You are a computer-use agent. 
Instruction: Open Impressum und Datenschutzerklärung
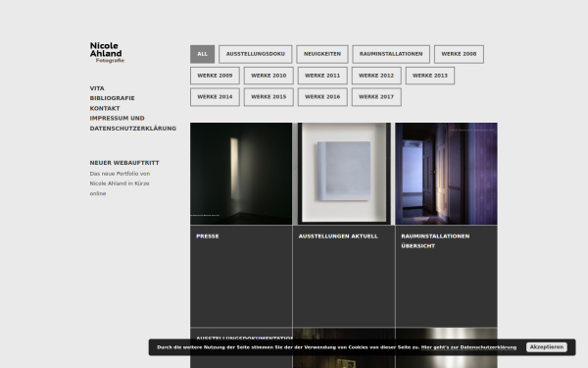click(x=132, y=124)
